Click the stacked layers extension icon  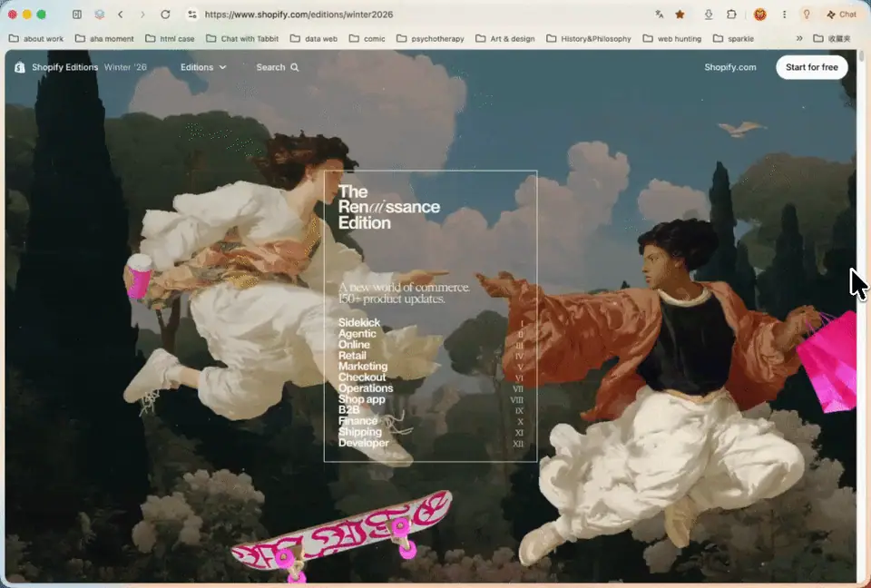coord(100,15)
